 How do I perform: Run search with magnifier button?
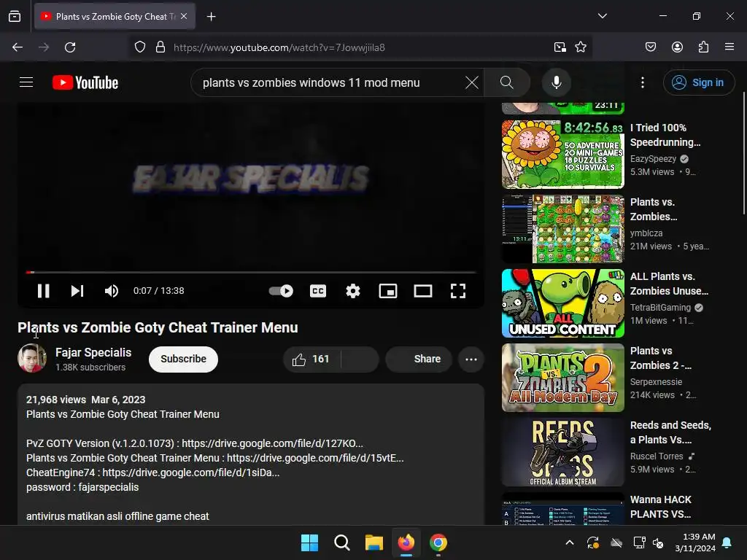(507, 82)
